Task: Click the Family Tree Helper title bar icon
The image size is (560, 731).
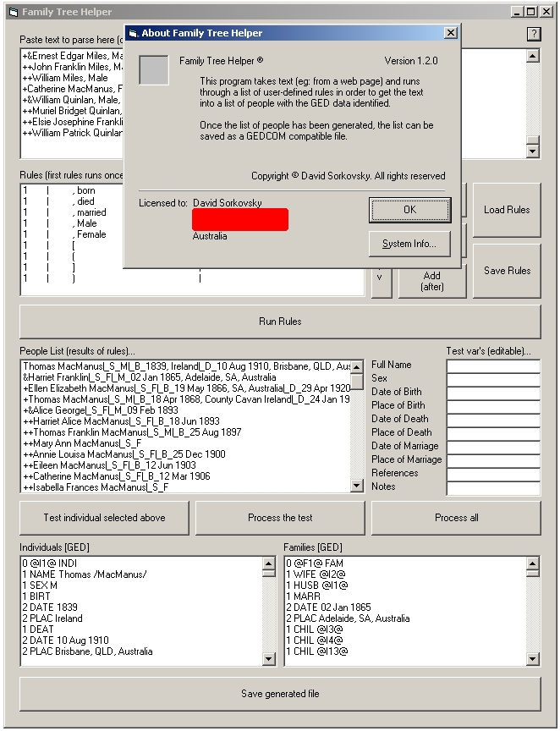Action: point(14,12)
